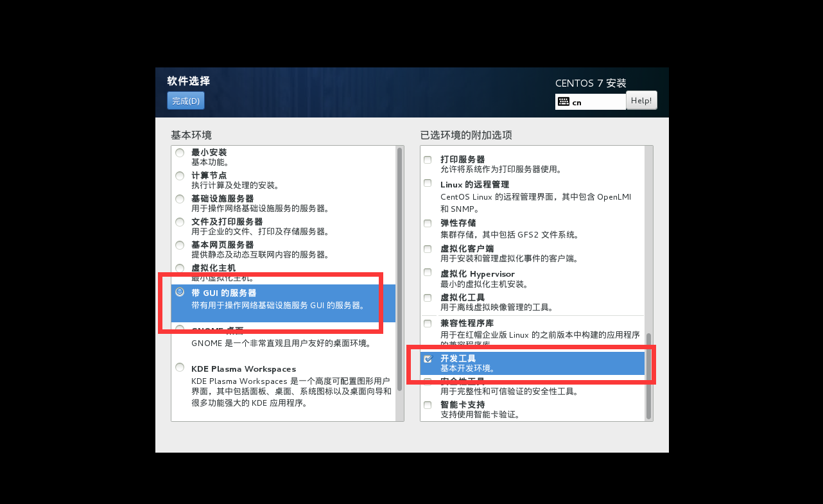The height and width of the screenshot is (504, 823).
Task: Click the text 用于操作网络基础设施服务的服务器。
Action: click(261, 209)
